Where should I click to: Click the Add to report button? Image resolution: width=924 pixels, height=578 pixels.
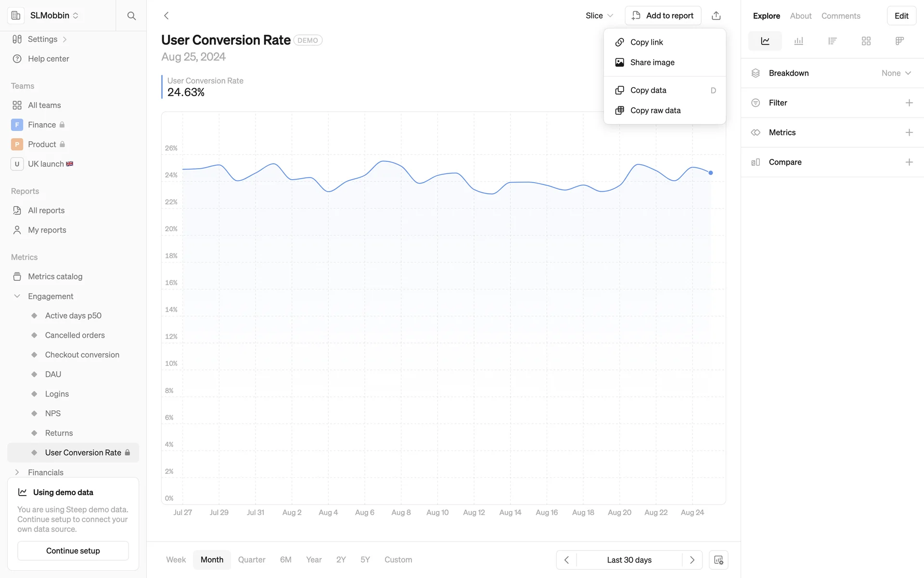663,15
